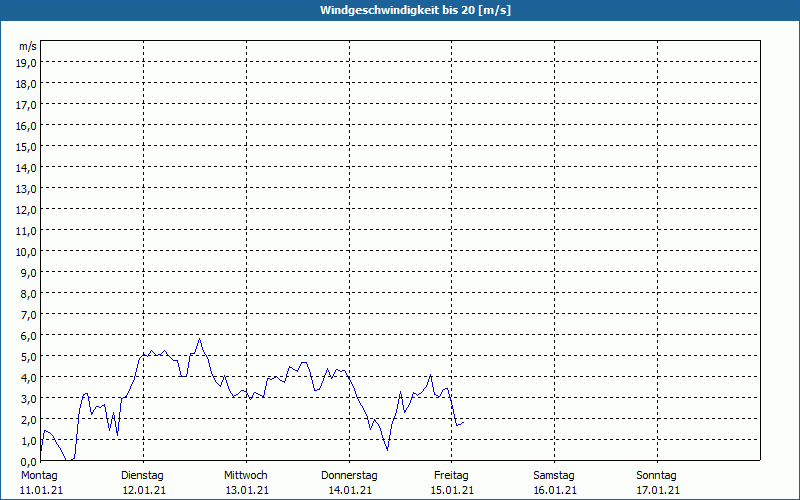
Task: Click the 3,0 y-axis label
Action: click(x=29, y=399)
